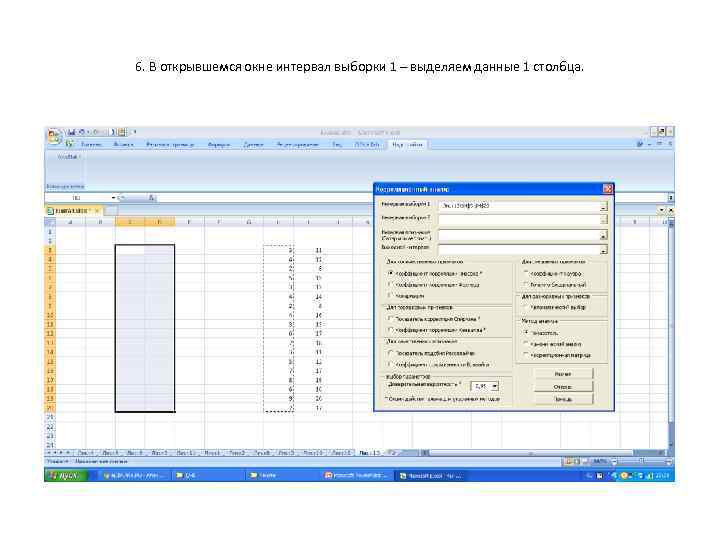Image resolution: width=720 pixels, height=540 pixels.
Task: Click inside the sample interval 1 input field
Action: (519, 207)
